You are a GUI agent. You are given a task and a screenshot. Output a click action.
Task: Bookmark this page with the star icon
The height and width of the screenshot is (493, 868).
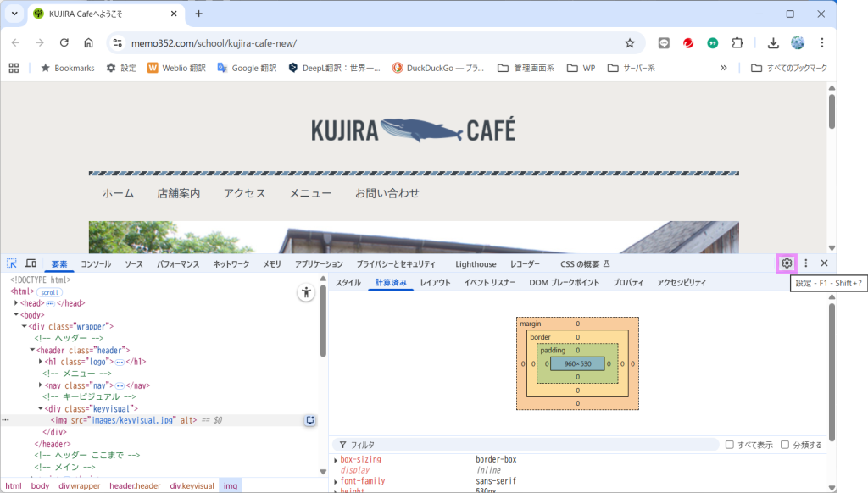point(630,42)
